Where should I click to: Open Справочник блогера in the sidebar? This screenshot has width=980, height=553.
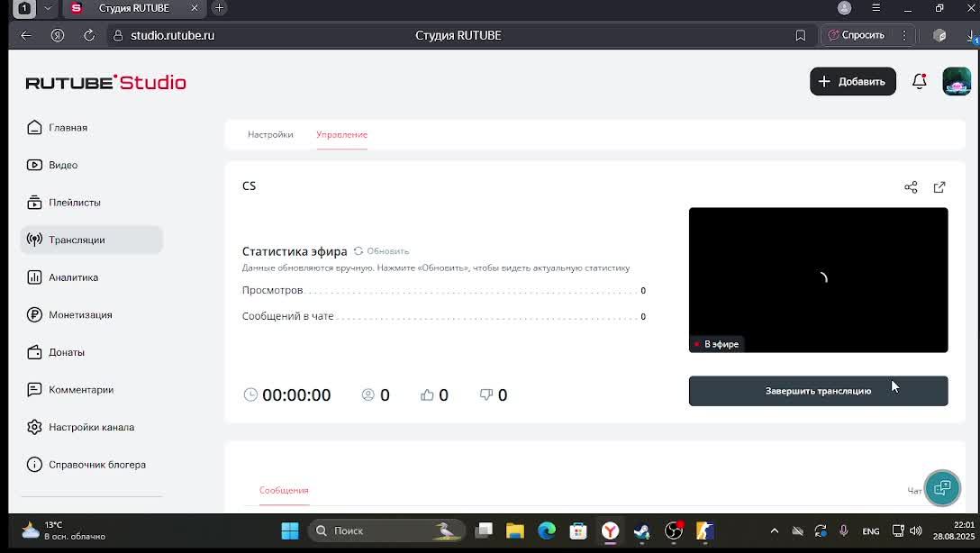pyautogui.click(x=86, y=465)
